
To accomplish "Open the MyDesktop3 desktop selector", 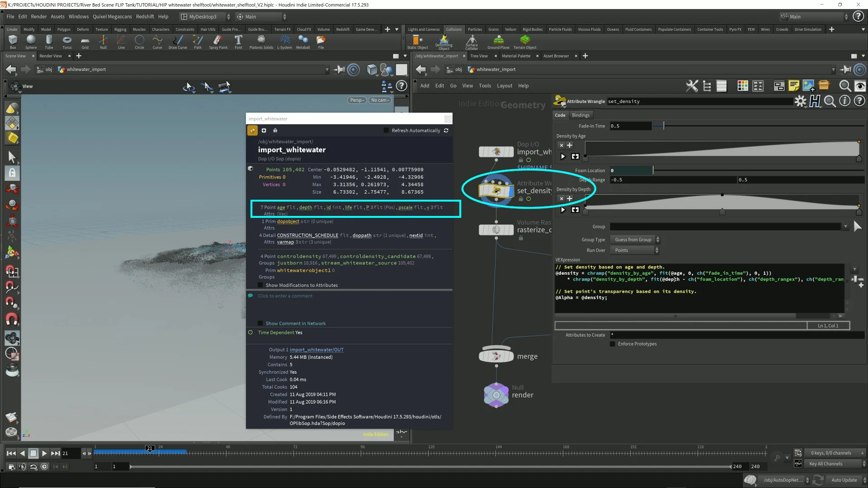I will (206, 17).
